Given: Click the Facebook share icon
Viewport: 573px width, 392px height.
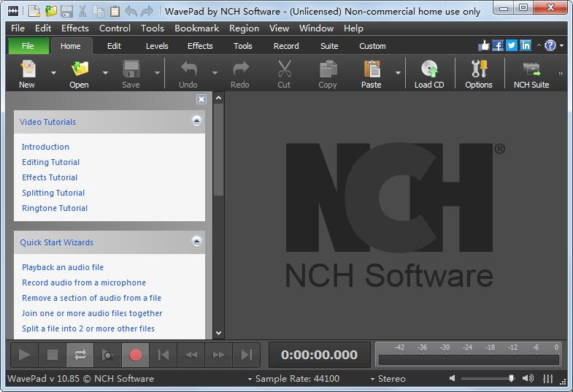Looking at the screenshot, I should [x=498, y=45].
